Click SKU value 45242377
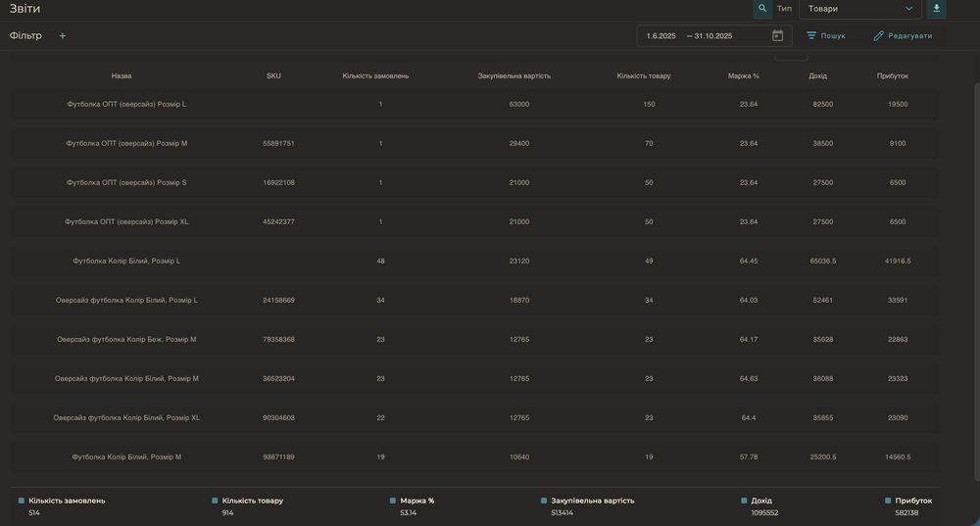 click(x=278, y=221)
